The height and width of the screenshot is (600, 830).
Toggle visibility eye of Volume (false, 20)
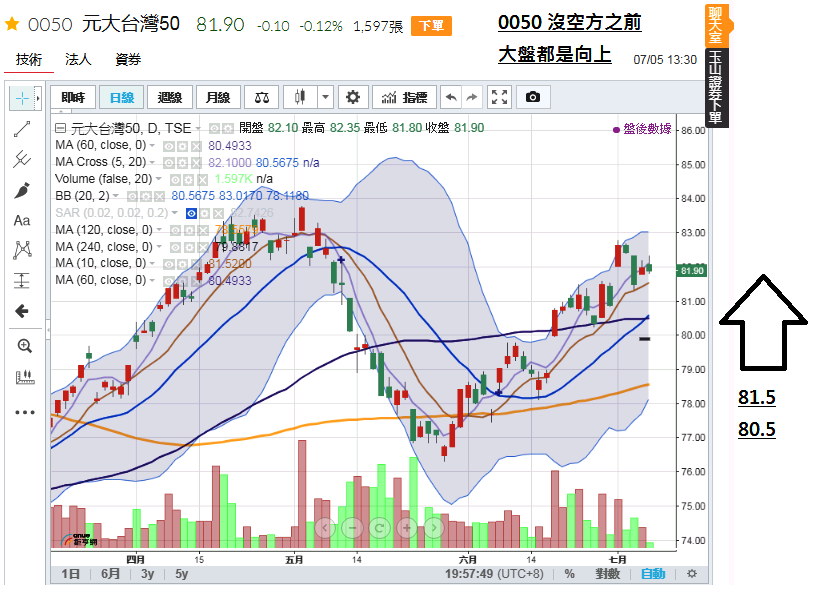175,180
